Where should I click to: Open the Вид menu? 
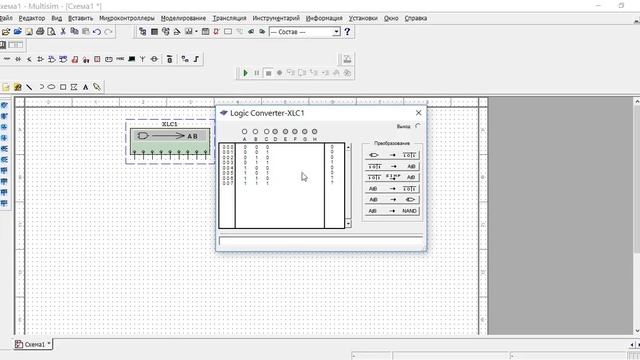tap(57, 18)
